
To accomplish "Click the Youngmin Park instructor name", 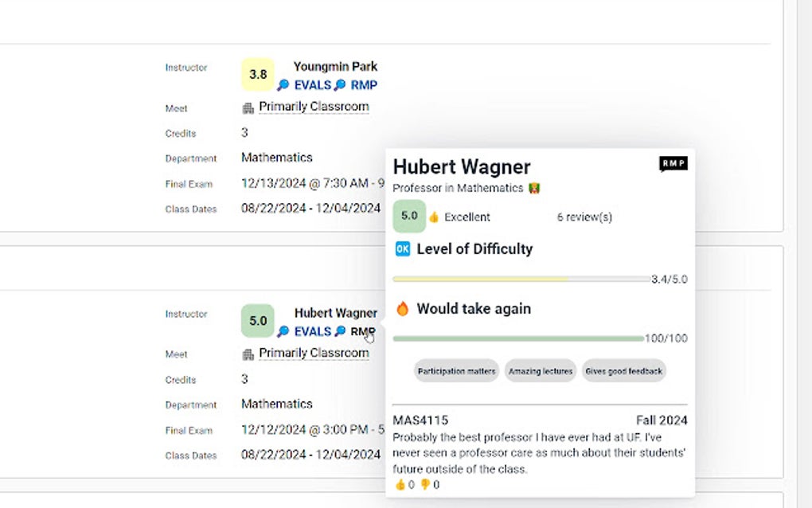I will click(x=336, y=67).
